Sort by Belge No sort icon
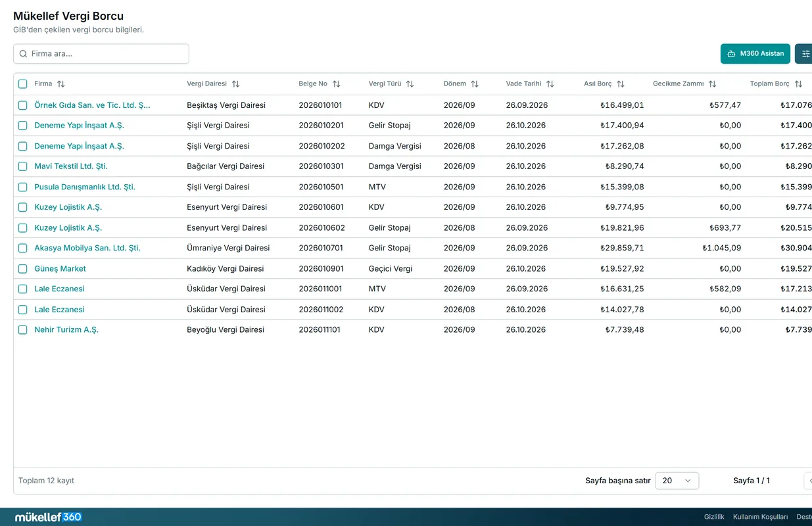 [x=337, y=84]
